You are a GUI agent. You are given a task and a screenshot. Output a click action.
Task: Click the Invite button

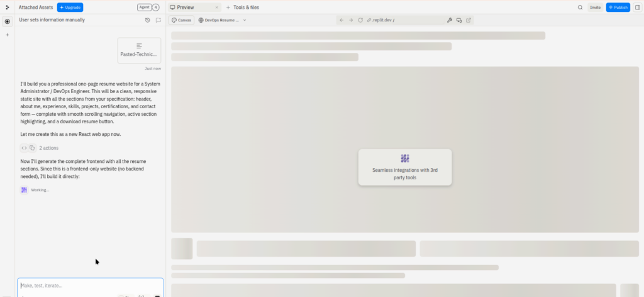595,8
